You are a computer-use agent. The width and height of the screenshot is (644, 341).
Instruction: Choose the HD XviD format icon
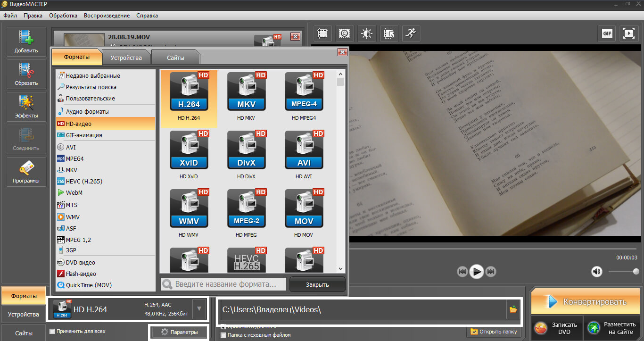tap(189, 150)
